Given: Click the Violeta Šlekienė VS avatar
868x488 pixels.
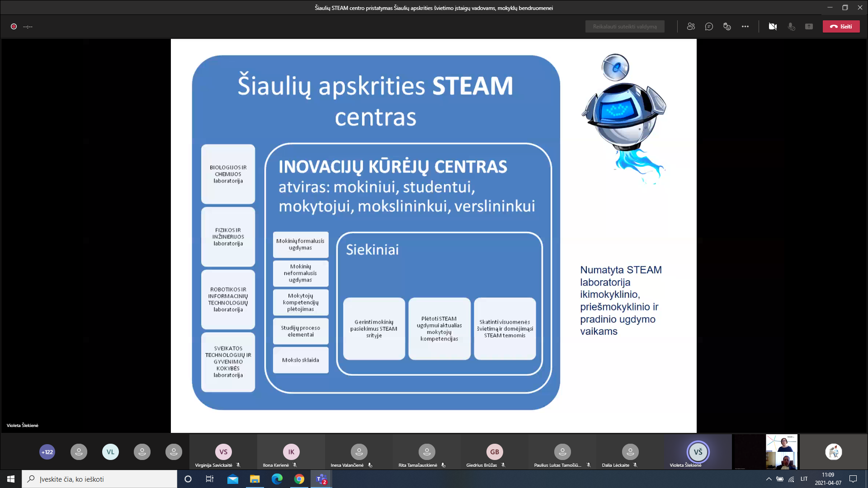Looking at the screenshot, I should pos(698,452).
